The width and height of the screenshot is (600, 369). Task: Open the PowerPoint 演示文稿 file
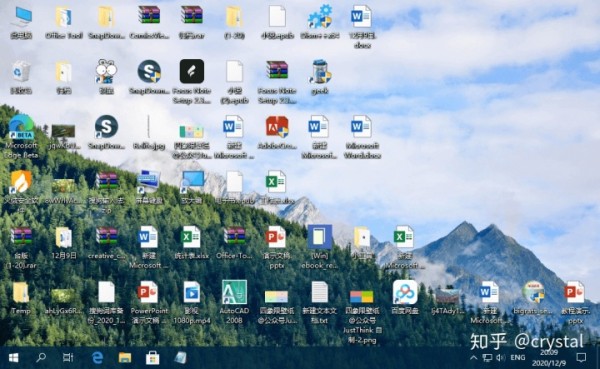pyautogui.click(x=148, y=292)
